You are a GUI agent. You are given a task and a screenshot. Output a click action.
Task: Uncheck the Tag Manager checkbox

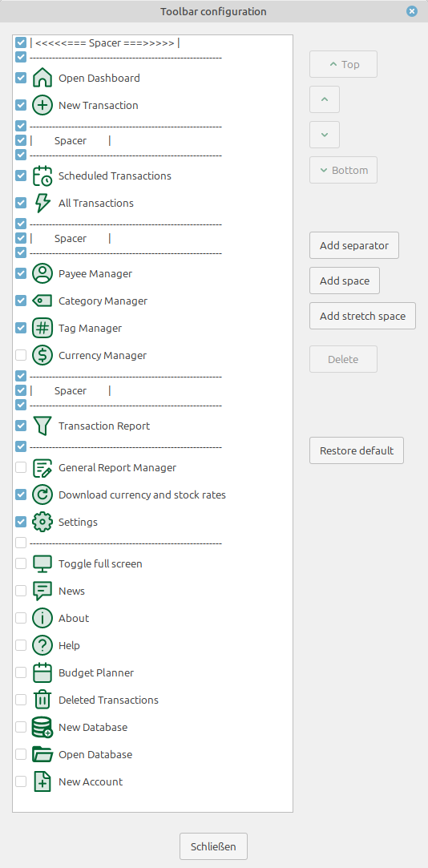point(21,329)
